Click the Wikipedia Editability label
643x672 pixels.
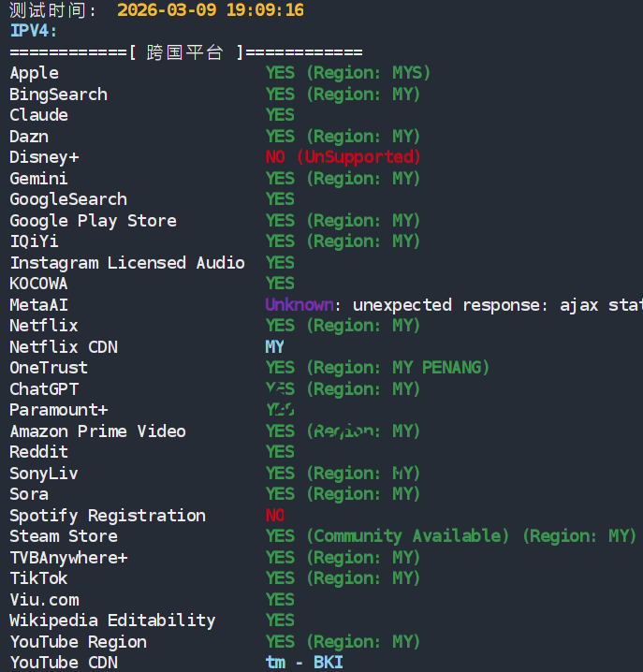tap(112, 621)
